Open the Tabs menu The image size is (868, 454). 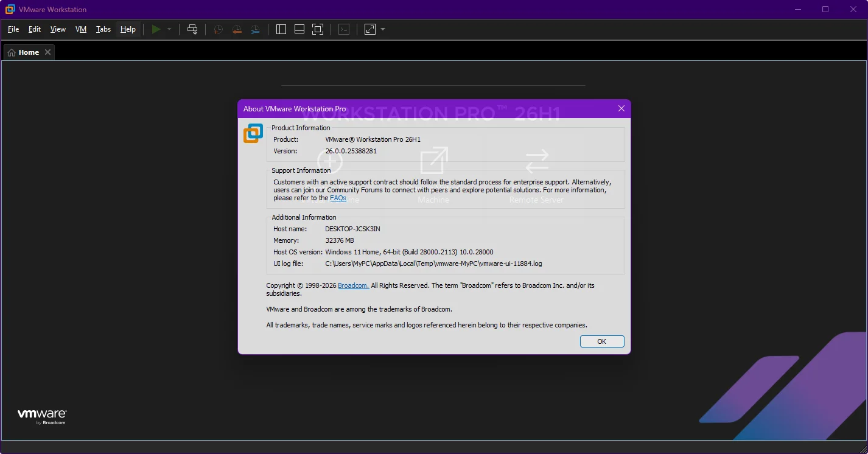103,29
